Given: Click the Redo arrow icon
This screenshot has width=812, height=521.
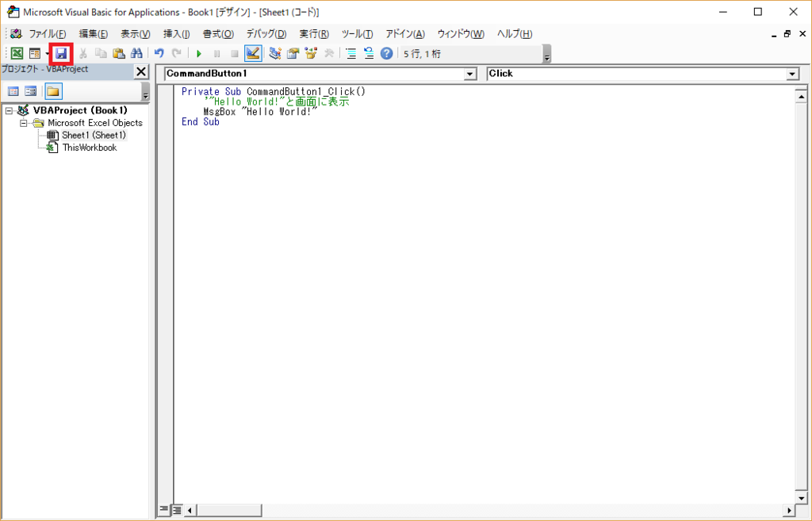Looking at the screenshot, I should pyautogui.click(x=177, y=53).
